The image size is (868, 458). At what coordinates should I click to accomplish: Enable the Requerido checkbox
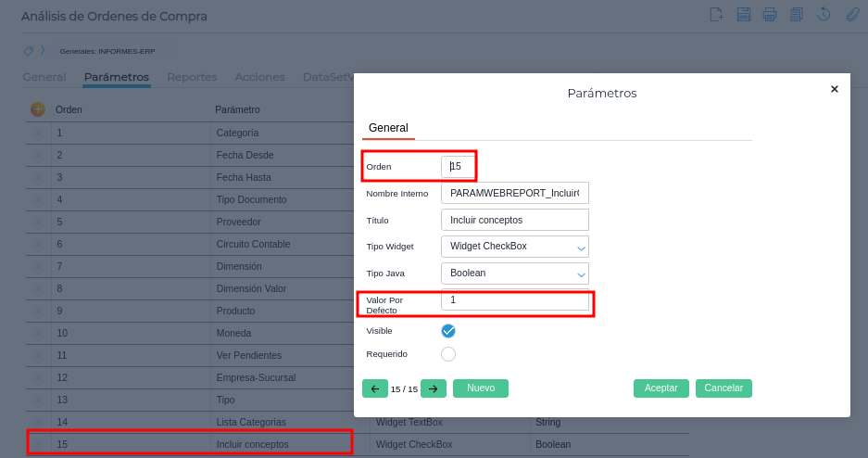tap(448, 354)
